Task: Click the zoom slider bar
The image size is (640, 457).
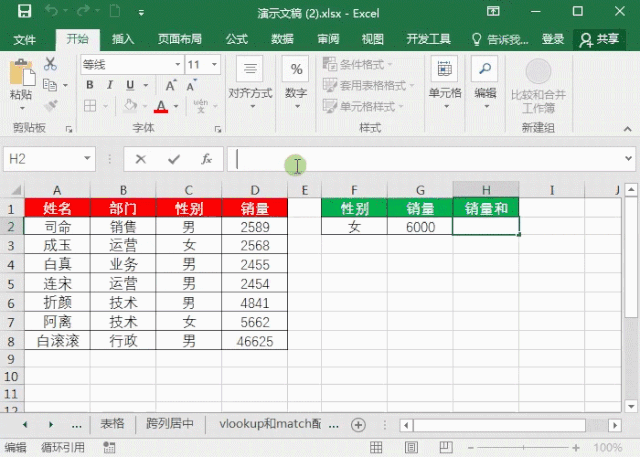Action: pyautogui.click(x=523, y=448)
